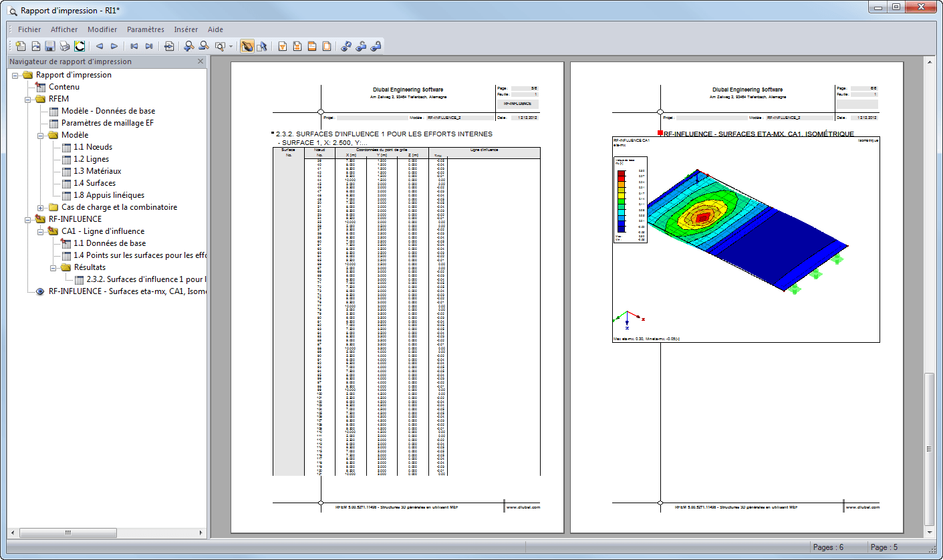Click the go-to-page icon in toolbar
Screen dimensions: 943x560
(x=169, y=46)
